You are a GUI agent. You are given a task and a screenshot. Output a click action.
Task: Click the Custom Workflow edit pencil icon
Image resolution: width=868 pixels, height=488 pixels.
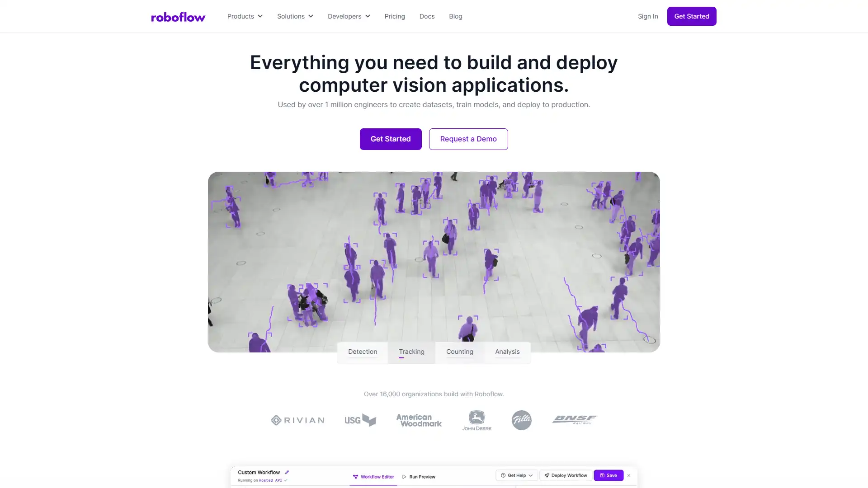[x=287, y=472]
